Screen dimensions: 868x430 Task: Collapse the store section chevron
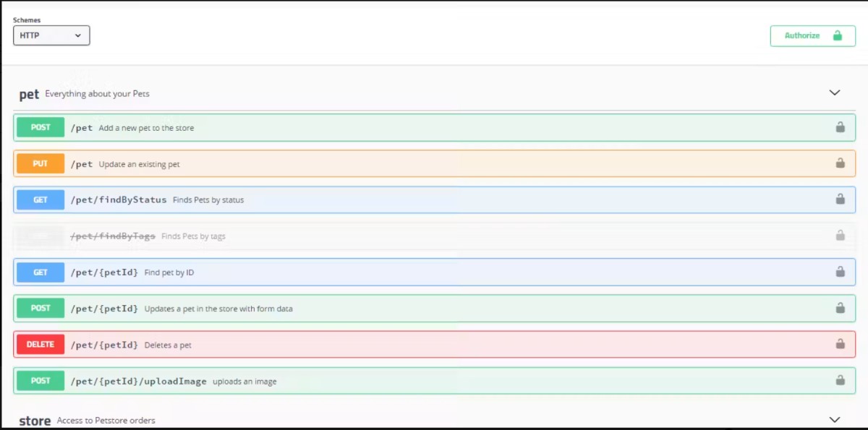[x=834, y=419]
